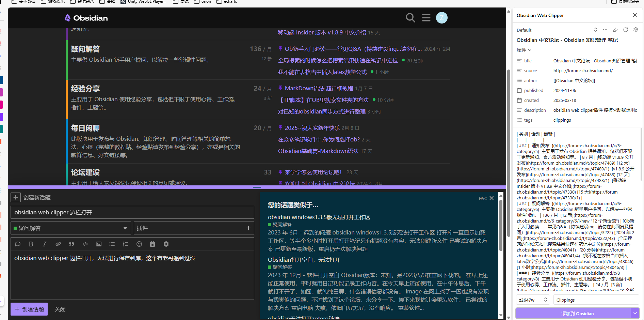Open the arrow next to 添加到 Obsidian
Screen dimensions: 644x320
[x=635, y=313]
